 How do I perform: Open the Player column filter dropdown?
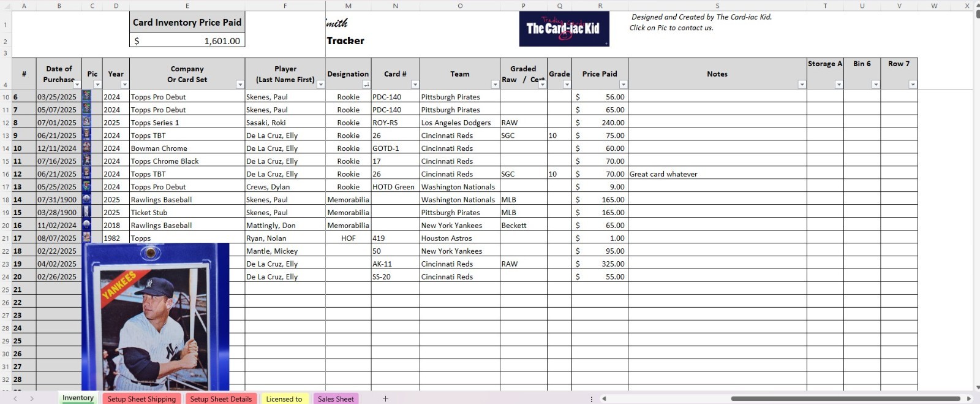[320, 85]
